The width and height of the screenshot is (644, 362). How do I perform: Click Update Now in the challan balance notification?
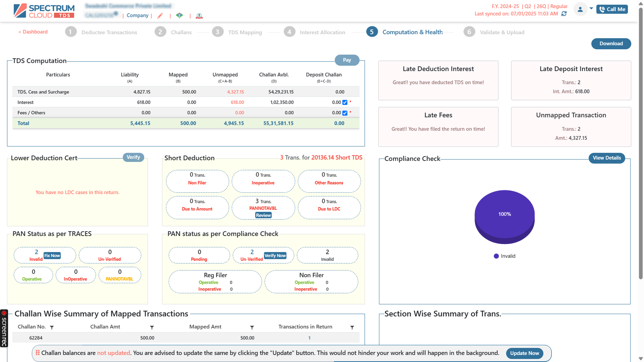525,353
